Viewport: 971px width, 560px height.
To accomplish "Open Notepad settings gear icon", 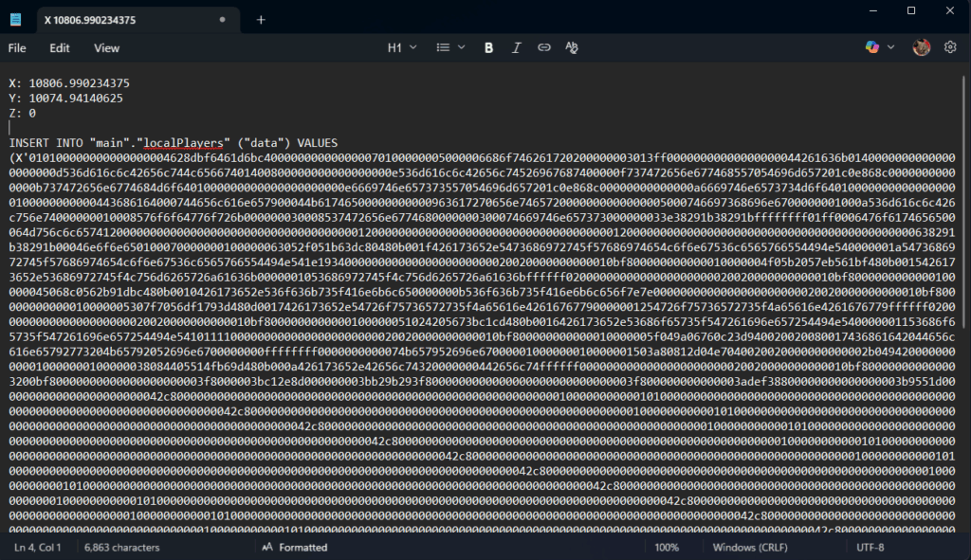I will point(950,47).
